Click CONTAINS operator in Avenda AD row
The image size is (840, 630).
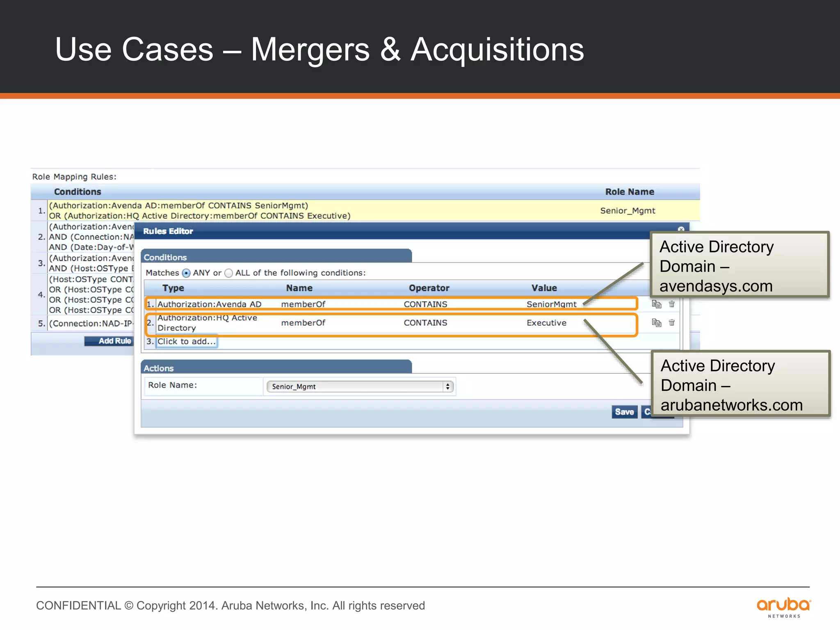point(425,304)
